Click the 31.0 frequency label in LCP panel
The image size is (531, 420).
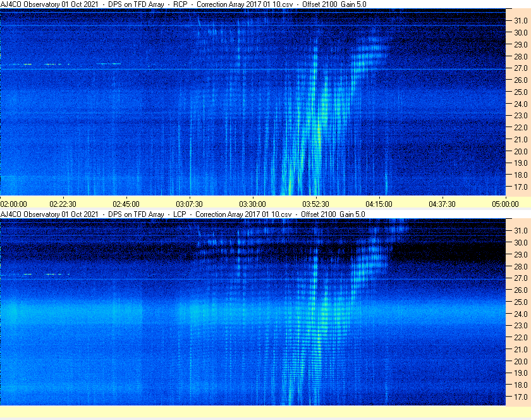521,231
